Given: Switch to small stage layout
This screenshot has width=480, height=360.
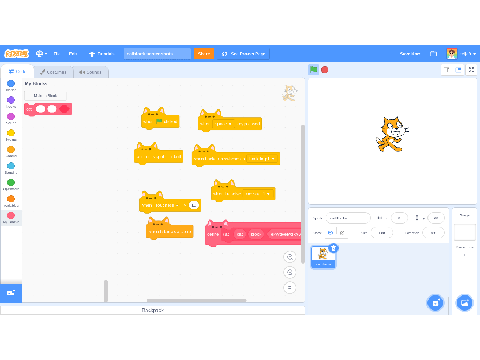Looking at the screenshot, I should click(447, 70).
